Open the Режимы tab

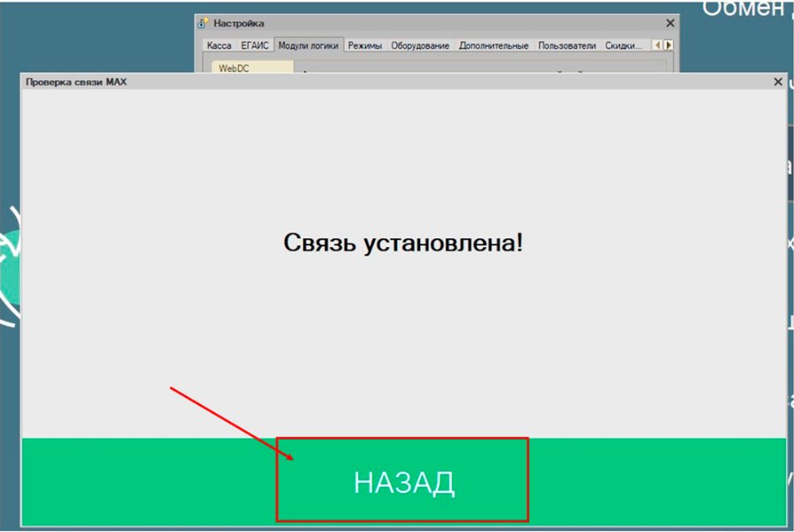[364, 46]
